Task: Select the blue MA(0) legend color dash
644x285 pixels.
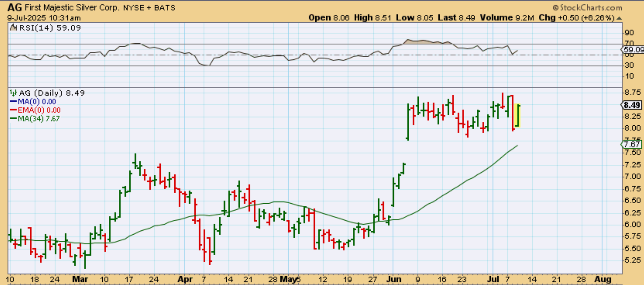Action: point(13,102)
